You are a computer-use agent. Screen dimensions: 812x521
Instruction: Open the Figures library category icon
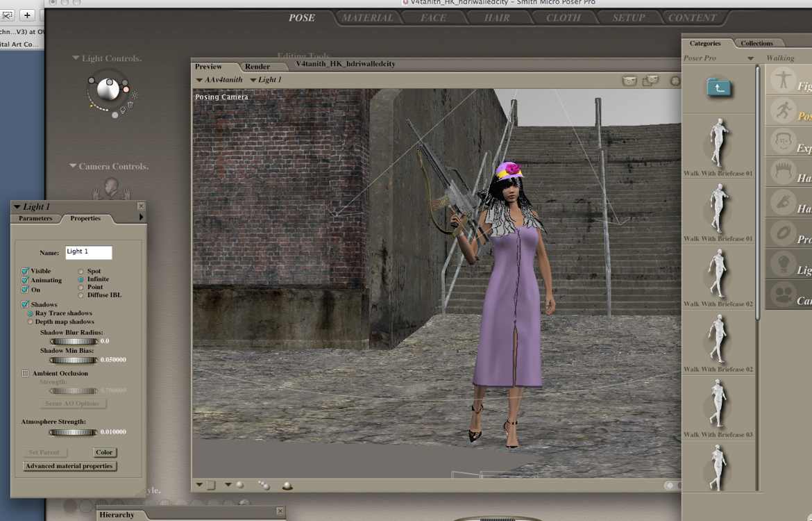785,80
